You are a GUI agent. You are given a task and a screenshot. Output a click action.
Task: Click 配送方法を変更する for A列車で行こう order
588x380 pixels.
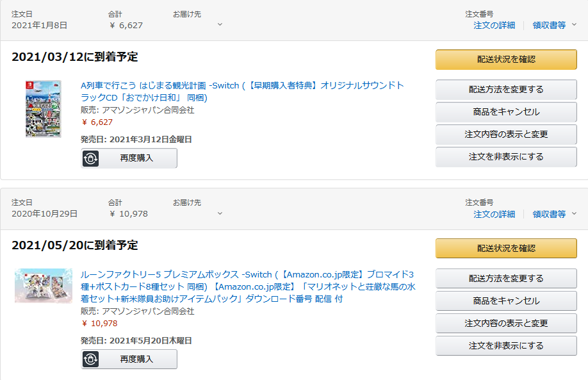click(x=506, y=90)
